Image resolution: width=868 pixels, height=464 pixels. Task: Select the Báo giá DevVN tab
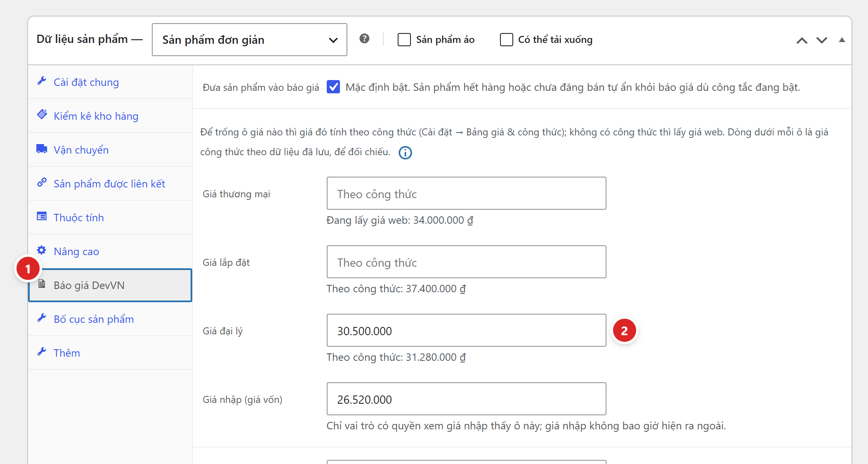coord(110,285)
